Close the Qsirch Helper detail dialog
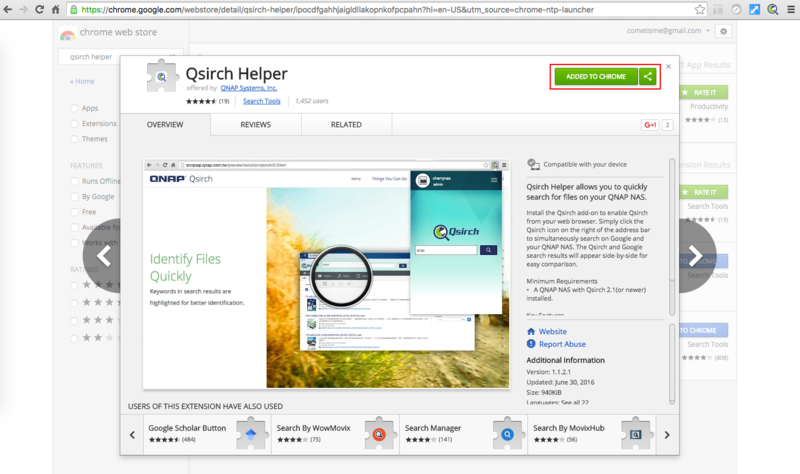This screenshot has width=800, height=474. 668,66
